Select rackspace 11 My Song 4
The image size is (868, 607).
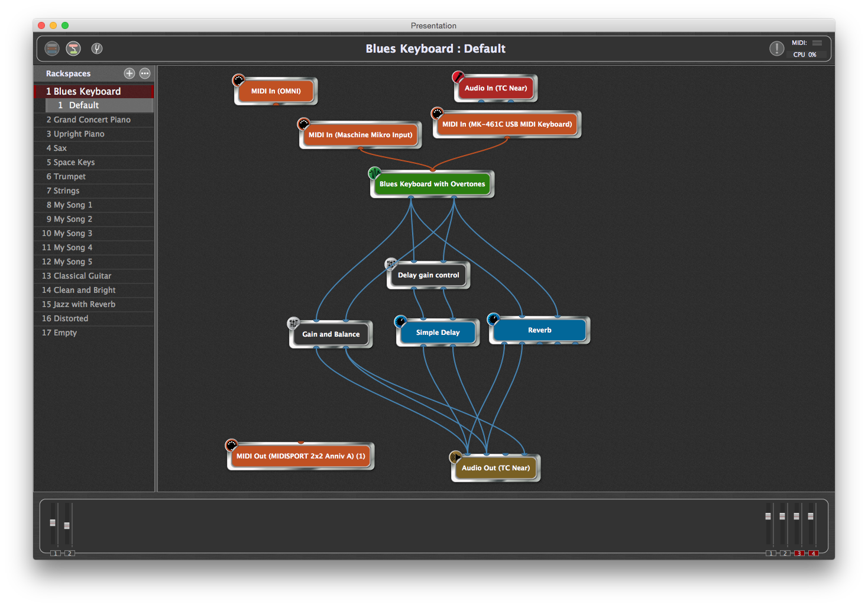click(x=94, y=247)
